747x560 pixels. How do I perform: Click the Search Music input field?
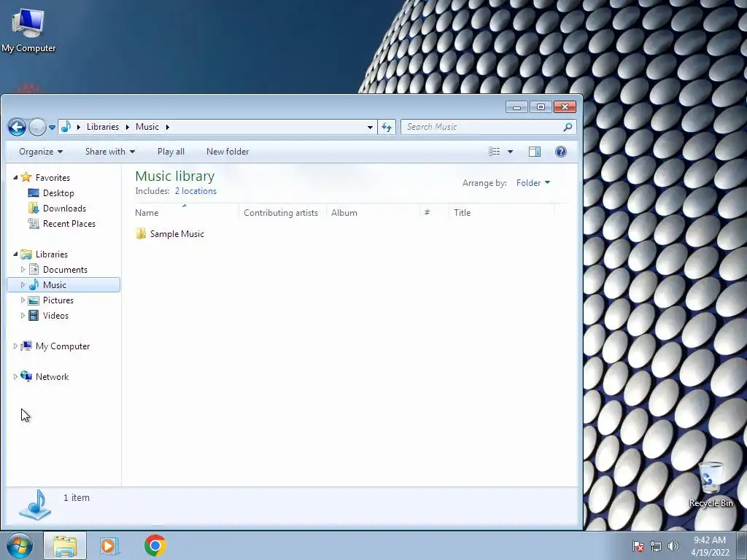(488, 127)
